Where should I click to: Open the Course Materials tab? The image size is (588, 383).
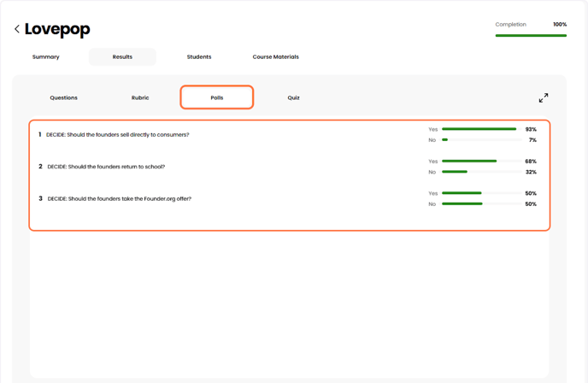pos(275,57)
